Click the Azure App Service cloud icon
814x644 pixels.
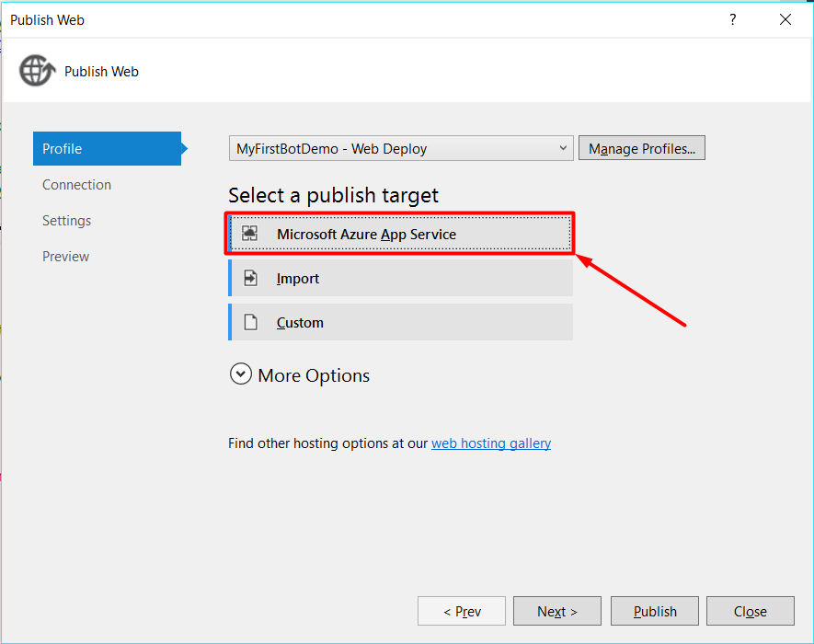250,235
